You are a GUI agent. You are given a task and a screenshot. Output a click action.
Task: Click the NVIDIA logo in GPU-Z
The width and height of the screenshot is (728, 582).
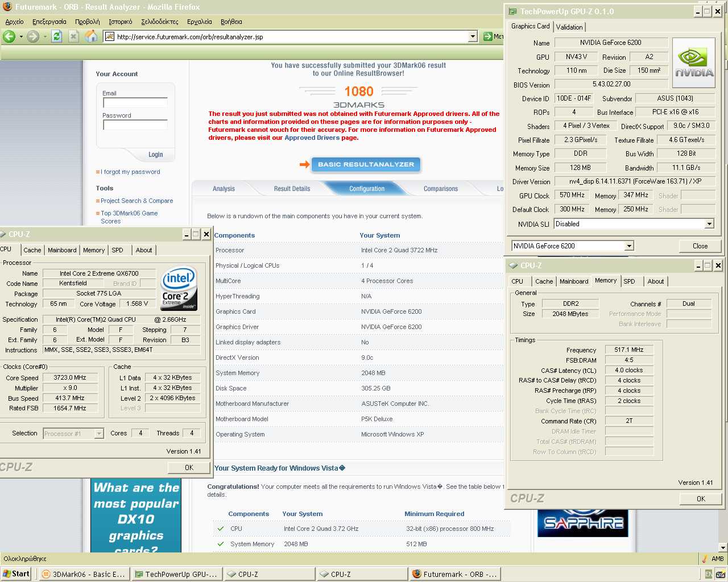[x=694, y=63]
